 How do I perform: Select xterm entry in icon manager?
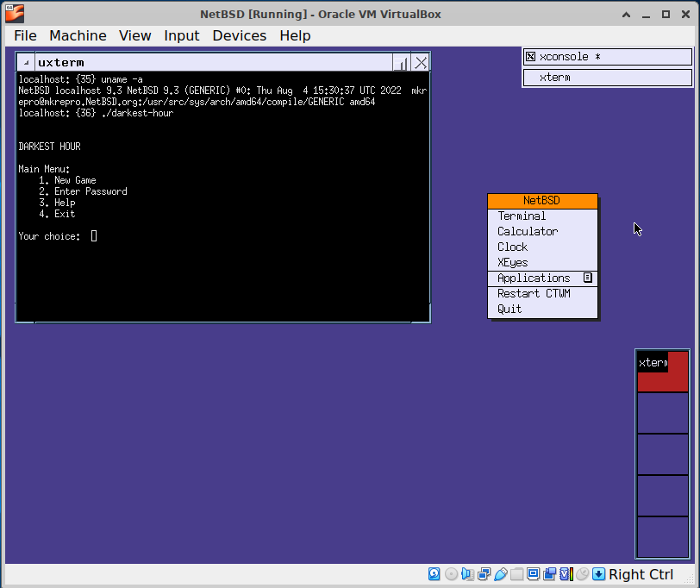(x=608, y=78)
